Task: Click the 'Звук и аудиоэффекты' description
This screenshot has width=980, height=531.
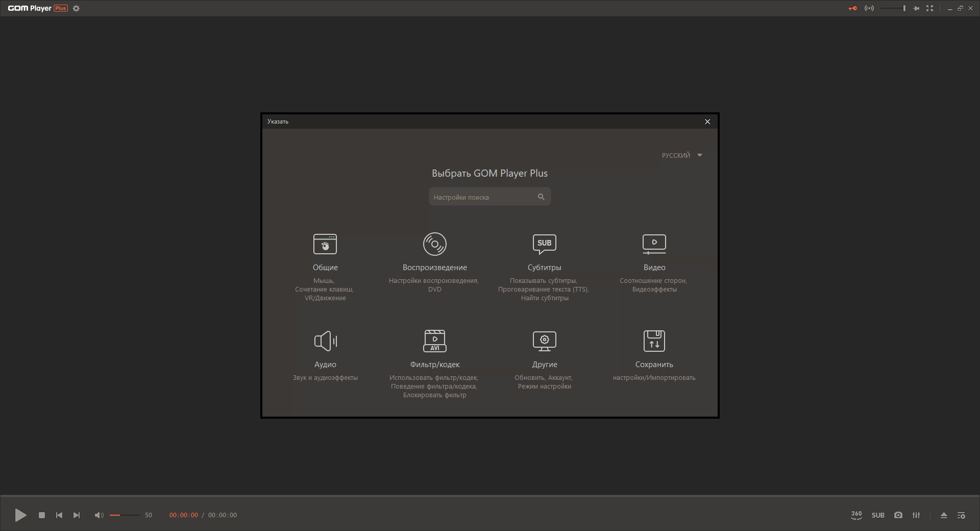Action: (325, 378)
